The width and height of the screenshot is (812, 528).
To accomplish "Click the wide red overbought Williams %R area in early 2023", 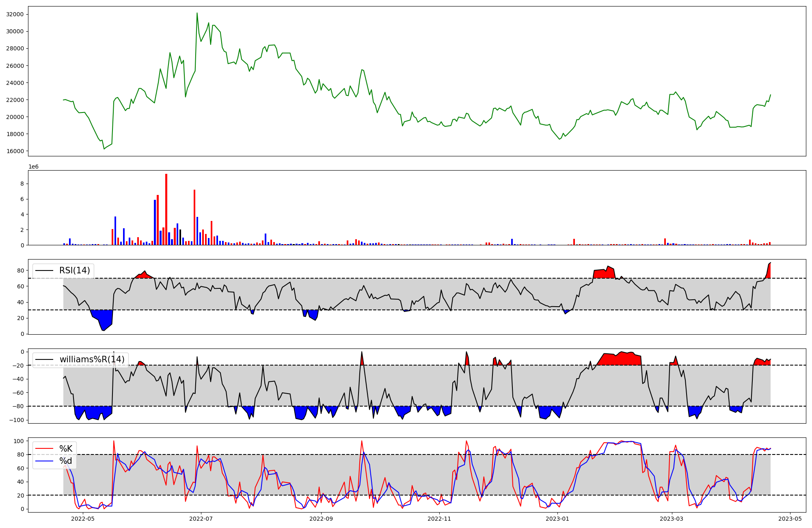I will [x=620, y=359].
